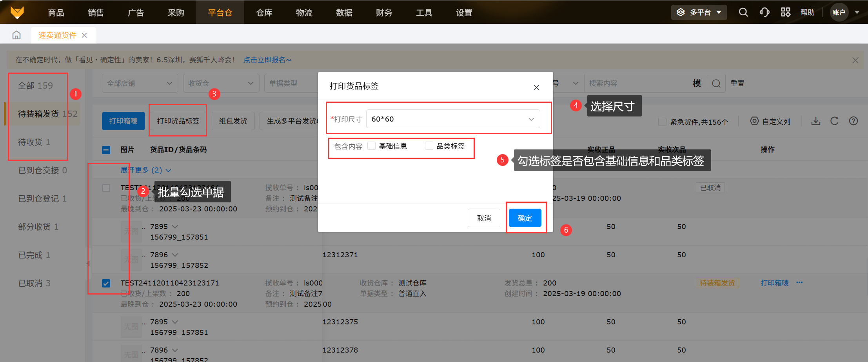Check the 品类标签 checkbox

coord(429,146)
